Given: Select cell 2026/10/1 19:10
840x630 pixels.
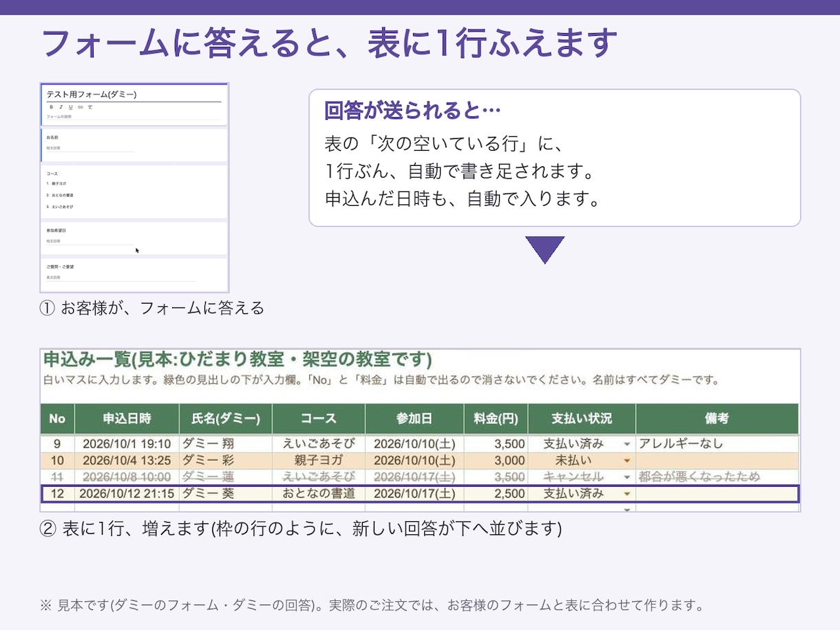Looking at the screenshot, I should tap(127, 444).
